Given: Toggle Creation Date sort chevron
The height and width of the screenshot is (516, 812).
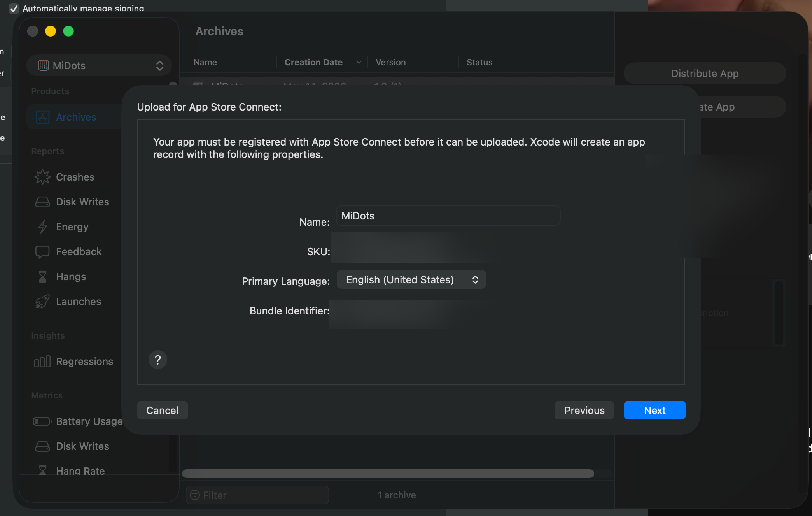Looking at the screenshot, I should tap(359, 62).
